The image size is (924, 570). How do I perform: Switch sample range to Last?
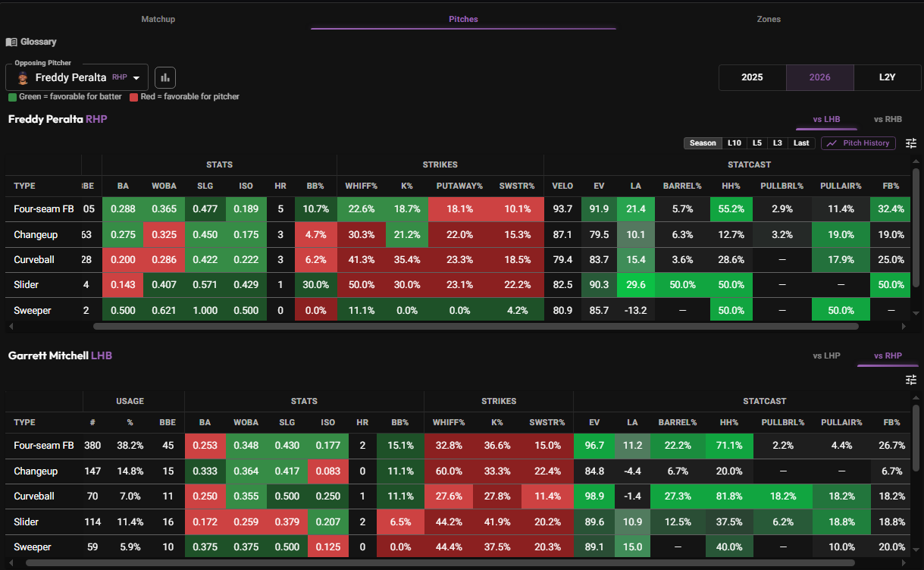801,142
